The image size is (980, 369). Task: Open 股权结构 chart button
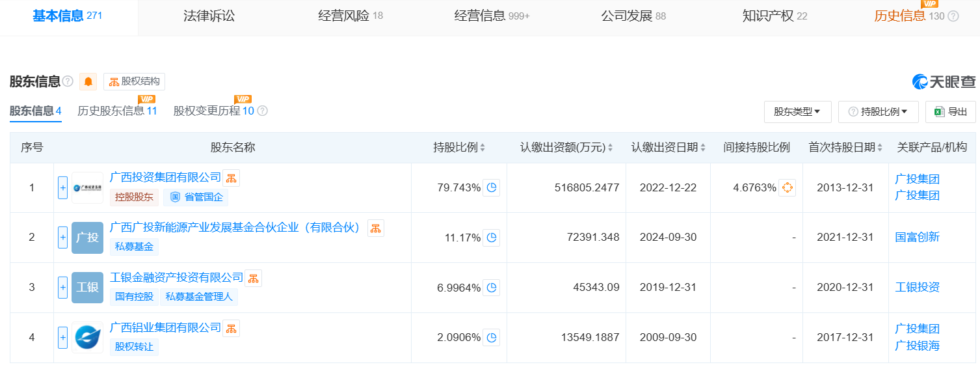134,81
